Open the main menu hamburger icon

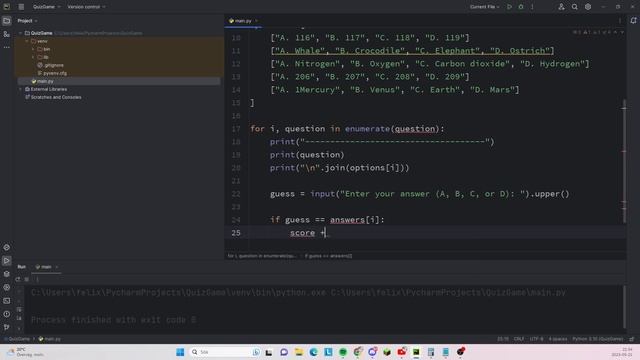pyautogui.click(x=21, y=7)
